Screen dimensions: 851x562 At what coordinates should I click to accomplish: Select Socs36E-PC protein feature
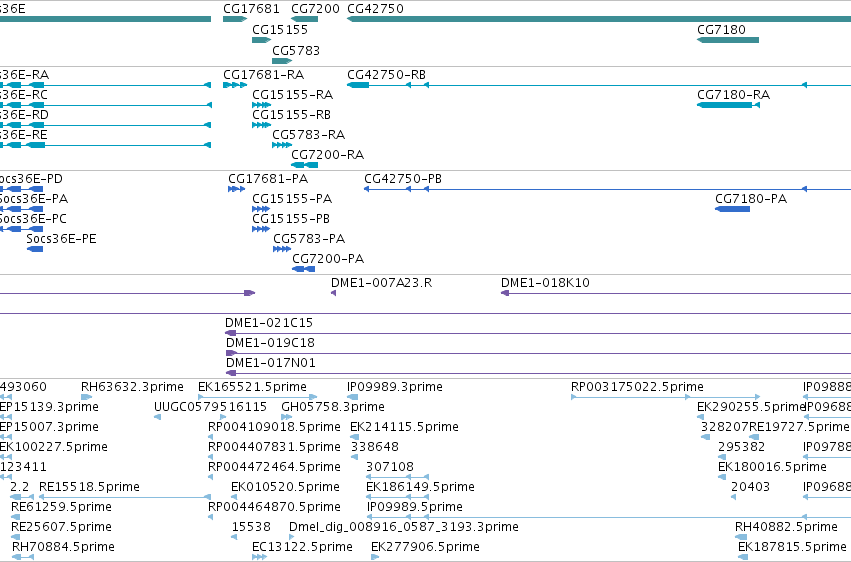pyautogui.click(x=21, y=229)
